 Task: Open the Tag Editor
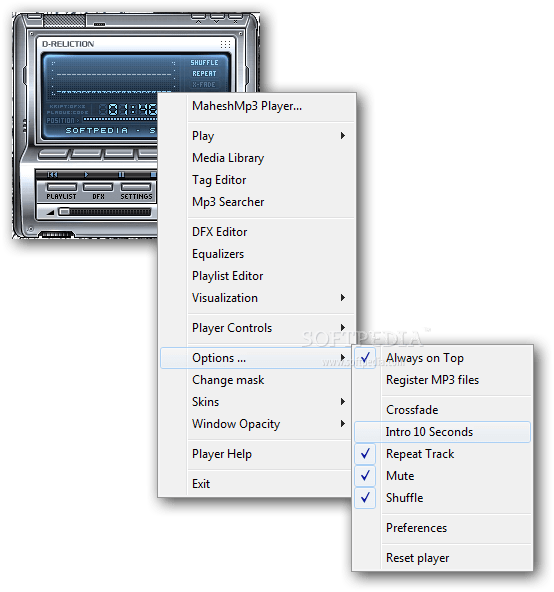tap(258, 180)
